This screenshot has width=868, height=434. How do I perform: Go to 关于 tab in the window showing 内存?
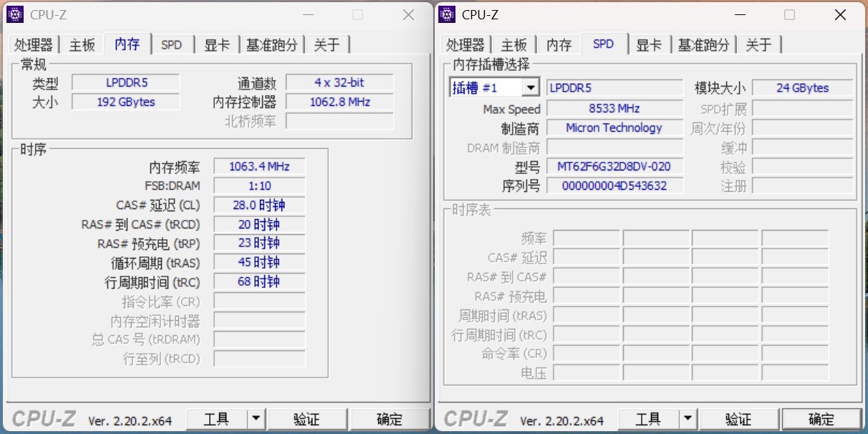pyautogui.click(x=327, y=45)
